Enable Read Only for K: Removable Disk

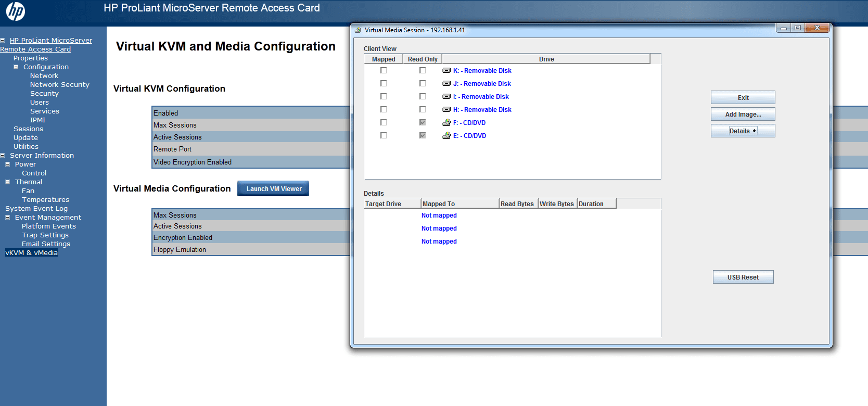(x=423, y=70)
